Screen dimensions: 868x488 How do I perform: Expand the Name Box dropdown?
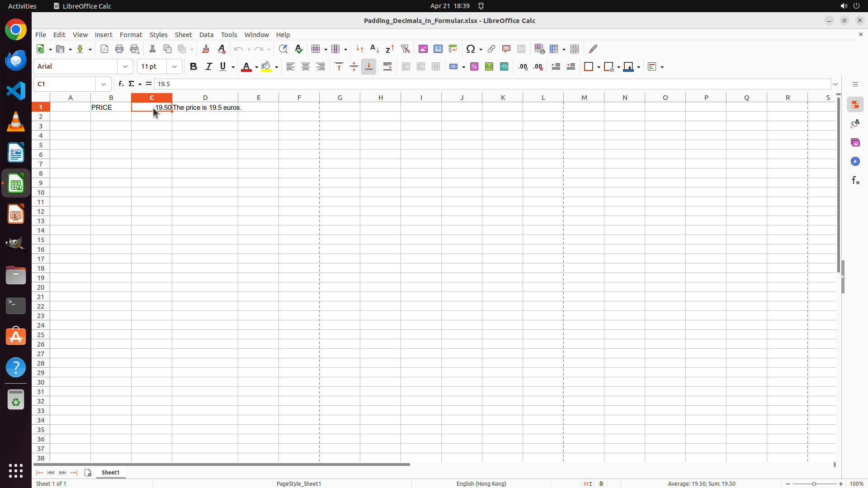coord(104,84)
